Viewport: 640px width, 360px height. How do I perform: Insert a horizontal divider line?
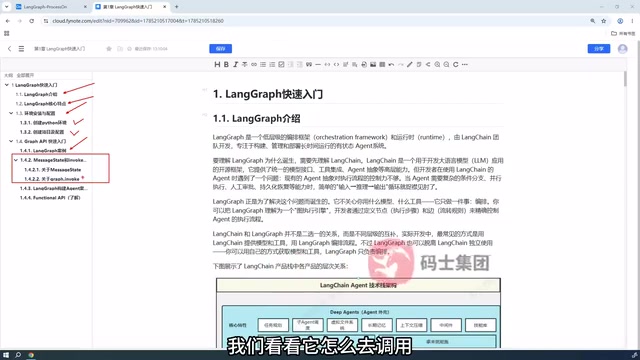[x=318, y=64]
